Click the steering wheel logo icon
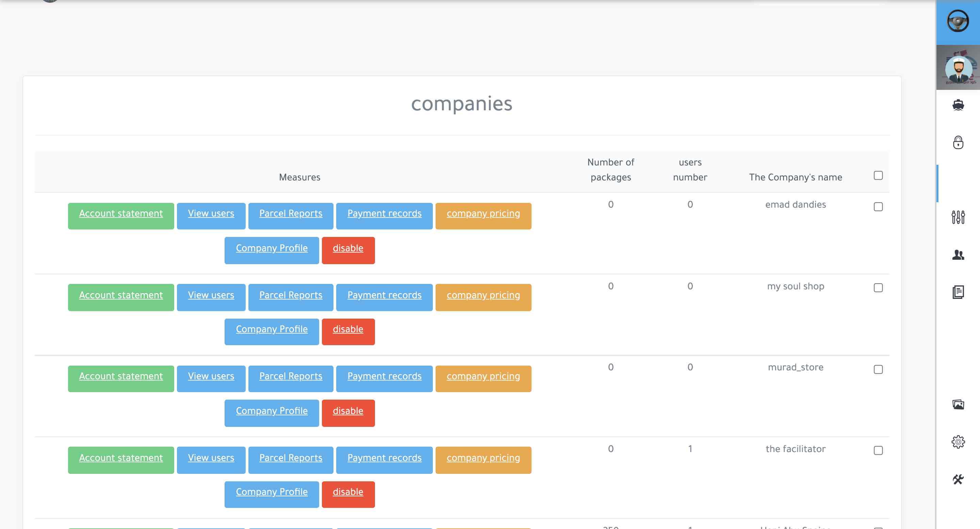 tap(958, 21)
